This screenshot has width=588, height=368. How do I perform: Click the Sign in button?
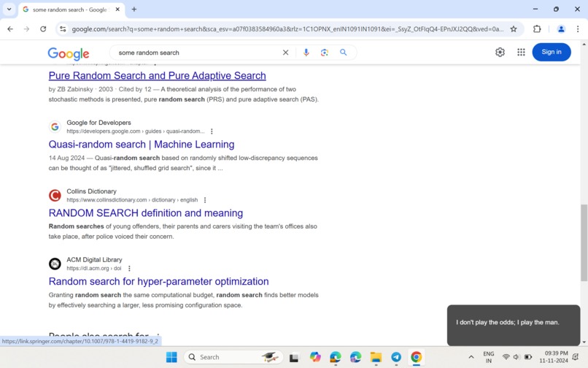[x=552, y=52]
